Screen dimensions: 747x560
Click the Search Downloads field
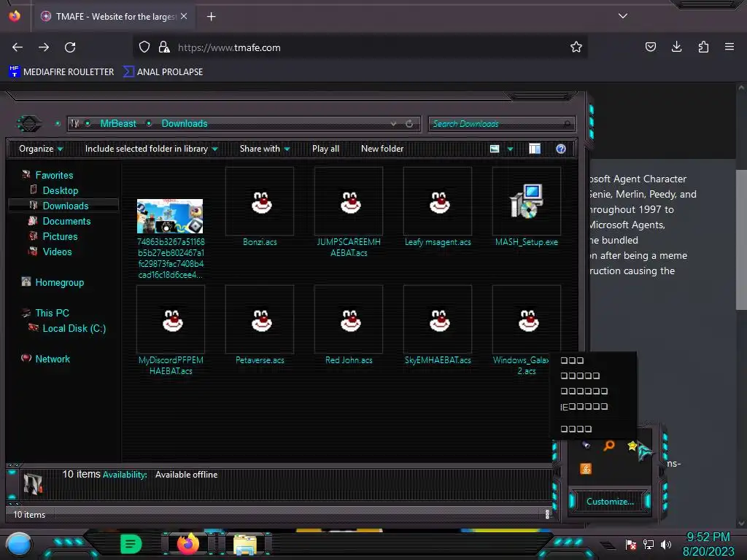502,124
